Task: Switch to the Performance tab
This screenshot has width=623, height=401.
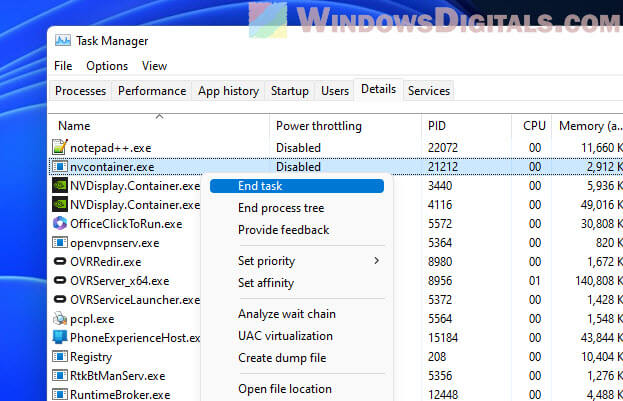Action: click(x=152, y=91)
